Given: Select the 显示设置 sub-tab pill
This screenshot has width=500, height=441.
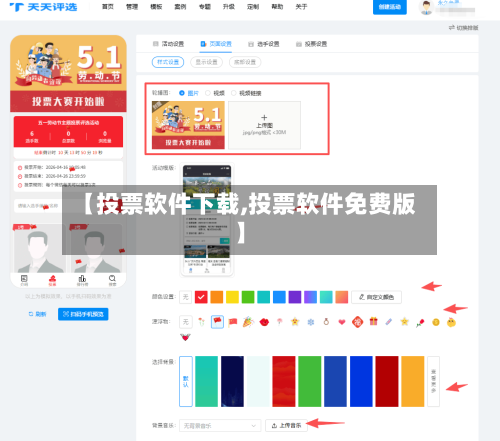Looking at the screenshot, I should [206, 62].
